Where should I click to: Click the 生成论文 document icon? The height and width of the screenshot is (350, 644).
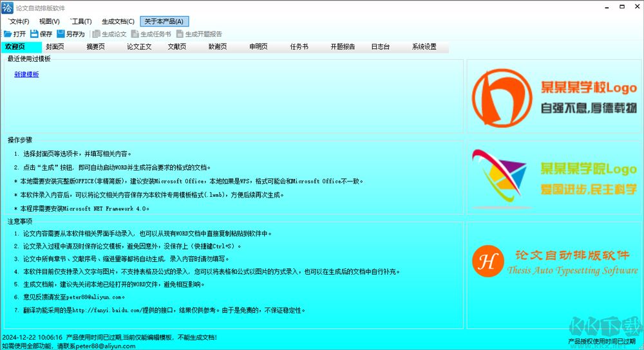coord(97,33)
